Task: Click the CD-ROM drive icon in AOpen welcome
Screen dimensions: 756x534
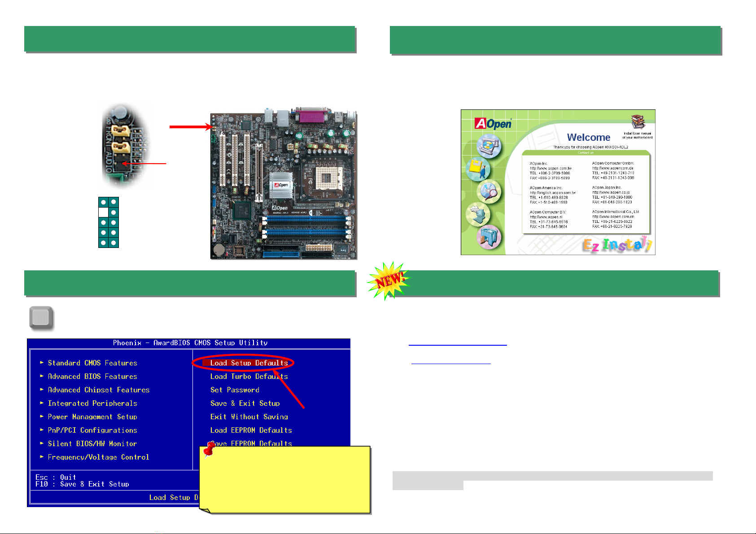Action: coord(489,146)
